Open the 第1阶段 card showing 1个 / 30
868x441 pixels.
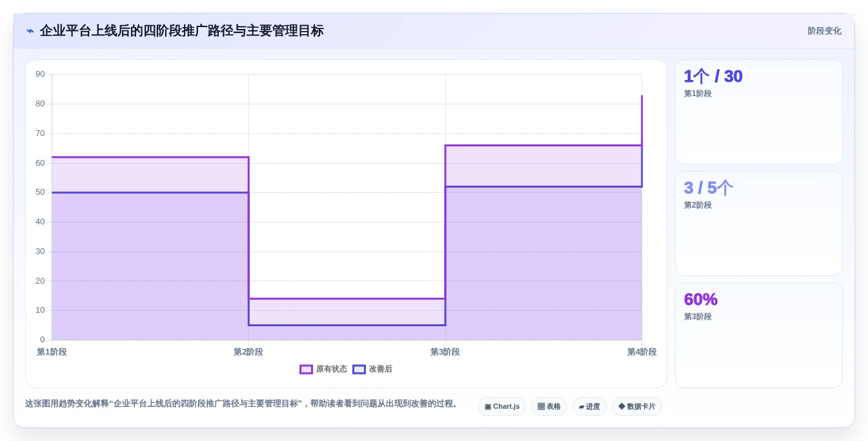click(x=759, y=112)
